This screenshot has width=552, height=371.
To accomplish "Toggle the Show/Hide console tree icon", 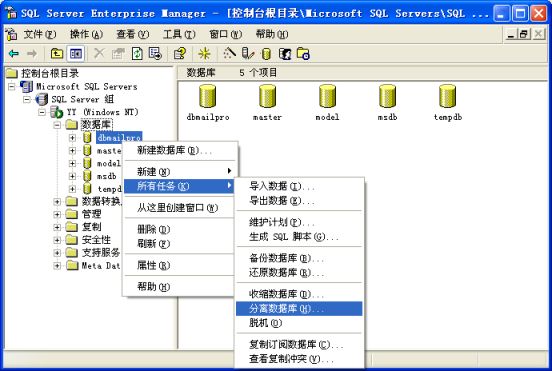I will (76, 54).
